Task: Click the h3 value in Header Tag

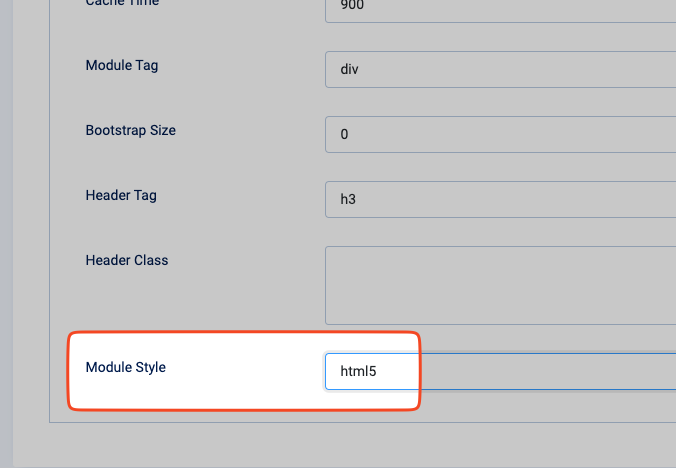Action: pyautogui.click(x=348, y=199)
